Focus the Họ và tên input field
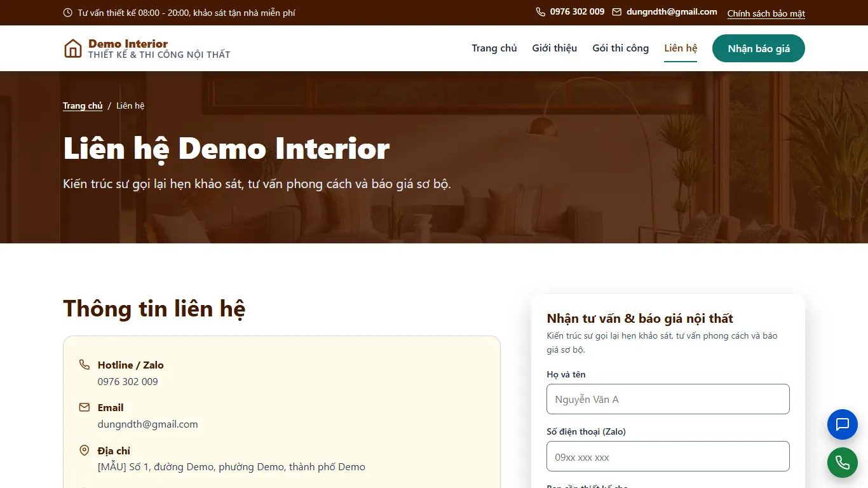This screenshot has width=868, height=488. 668,399
